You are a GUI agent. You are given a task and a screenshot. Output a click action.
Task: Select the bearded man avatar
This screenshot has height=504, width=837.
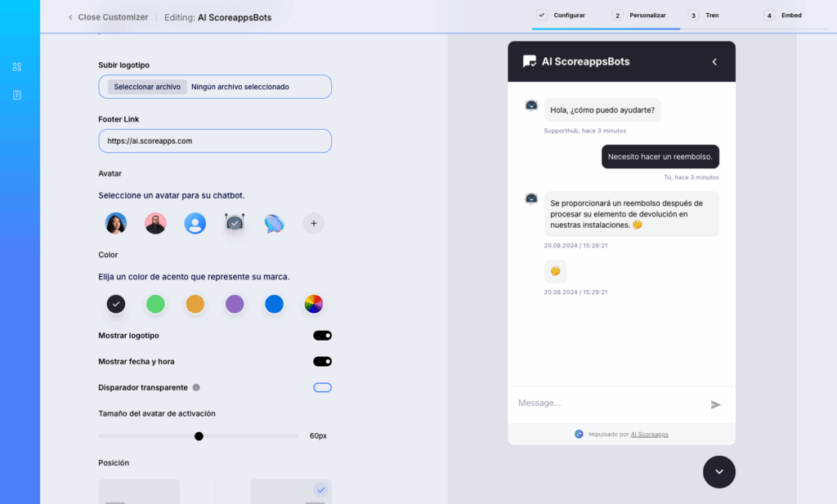(x=155, y=223)
